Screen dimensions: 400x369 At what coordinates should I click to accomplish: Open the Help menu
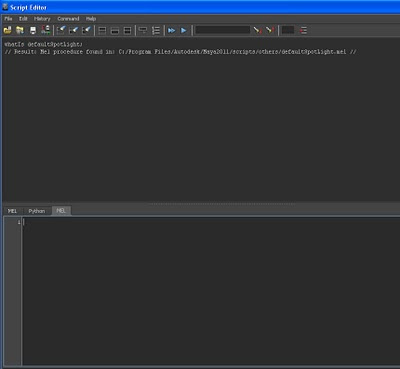pos(91,19)
